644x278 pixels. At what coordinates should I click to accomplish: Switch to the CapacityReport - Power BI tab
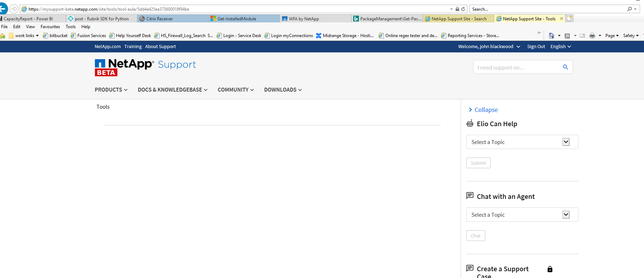click(x=33, y=19)
